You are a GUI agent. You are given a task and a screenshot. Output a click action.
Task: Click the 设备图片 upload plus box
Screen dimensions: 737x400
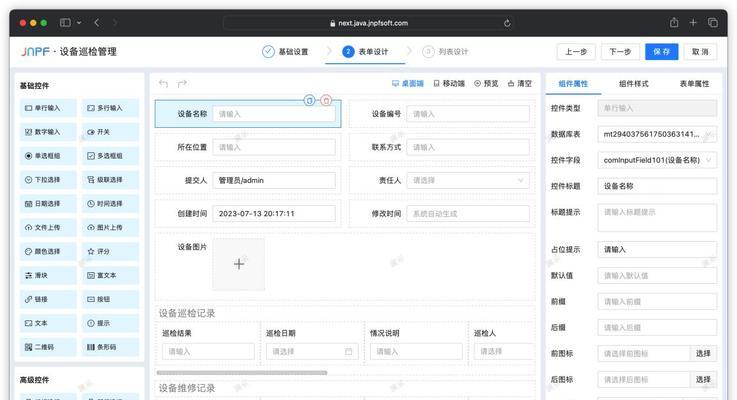tap(239, 264)
